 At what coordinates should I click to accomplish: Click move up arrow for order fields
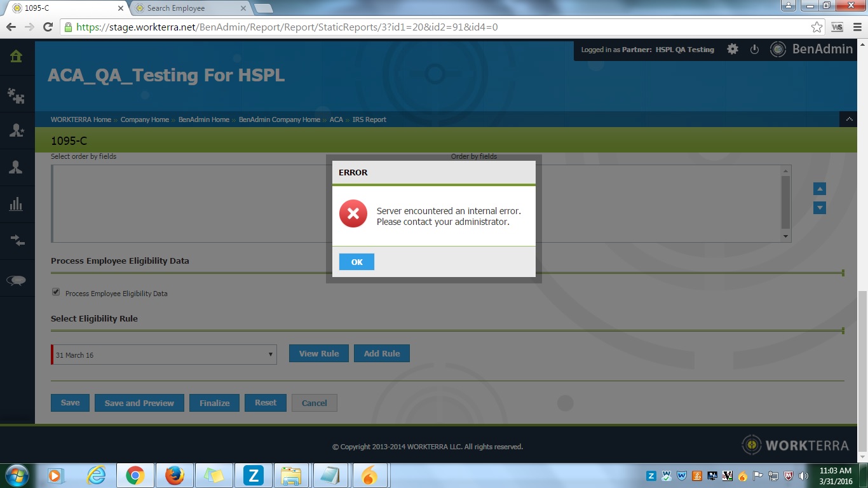[820, 189]
